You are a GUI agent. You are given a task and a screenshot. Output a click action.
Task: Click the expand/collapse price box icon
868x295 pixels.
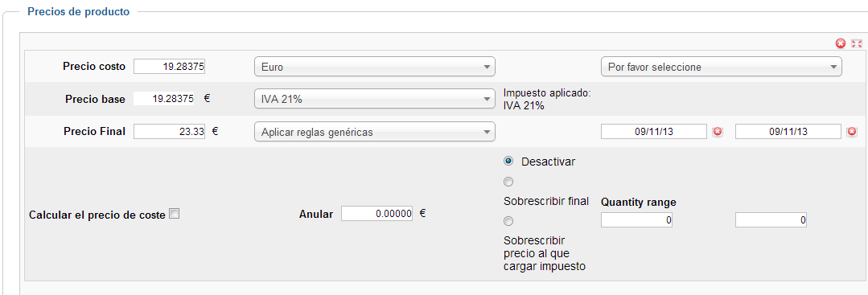point(857,43)
